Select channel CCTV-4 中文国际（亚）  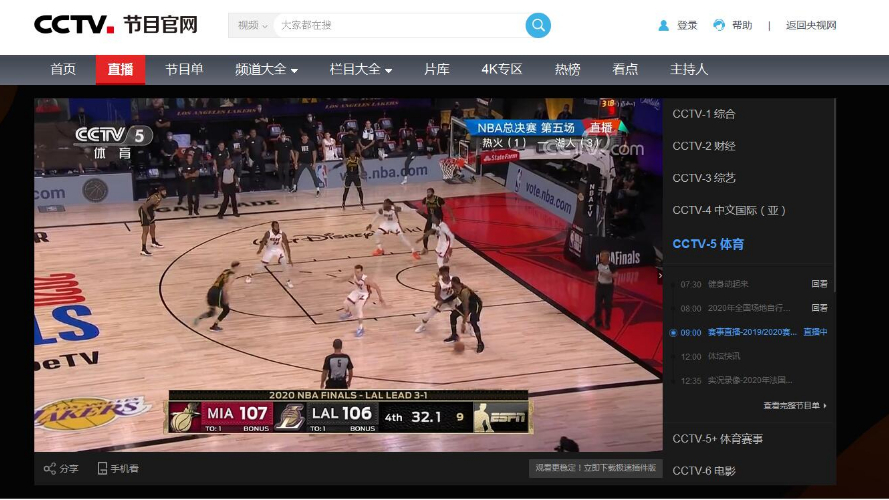(729, 210)
